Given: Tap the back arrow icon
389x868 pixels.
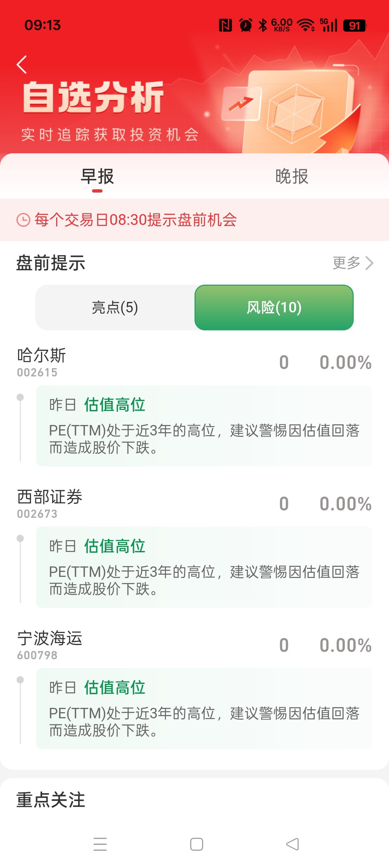Looking at the screenshot, I should tap(22, 65).
